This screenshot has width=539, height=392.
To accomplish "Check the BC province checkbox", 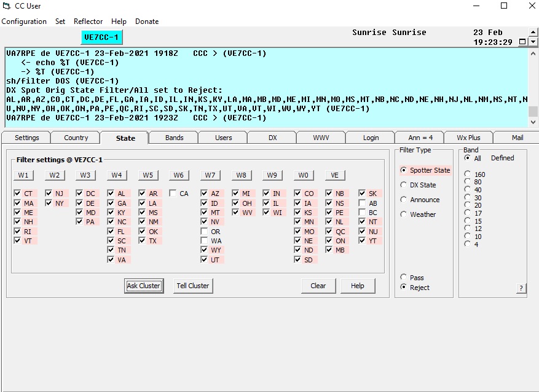I will tap(362, 213).
